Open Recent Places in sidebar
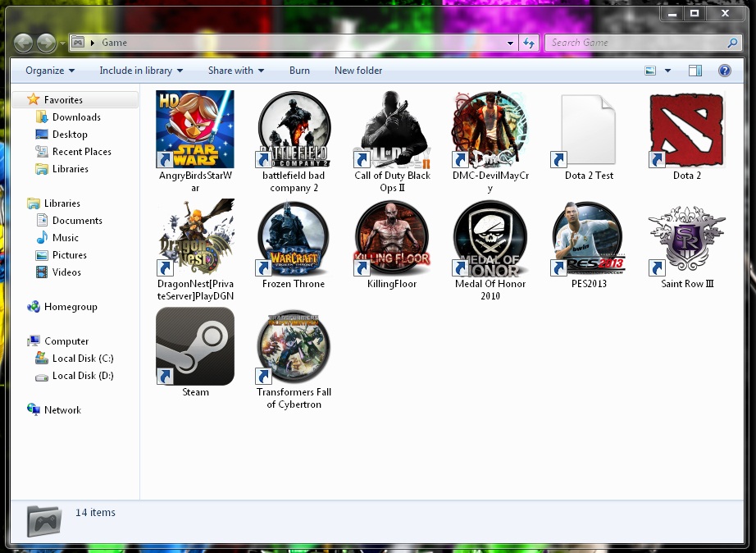This screenshot has width=756, height=553. (x=81, y=152)
